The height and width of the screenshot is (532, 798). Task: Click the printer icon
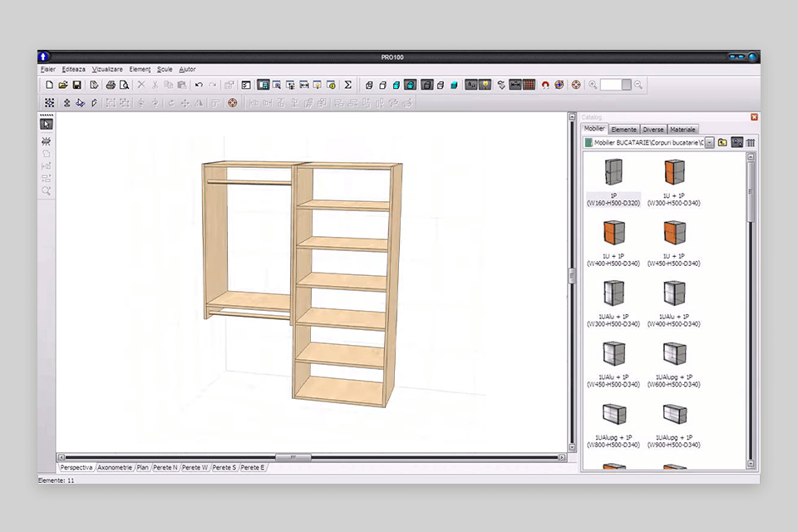(x=111, y=85)
